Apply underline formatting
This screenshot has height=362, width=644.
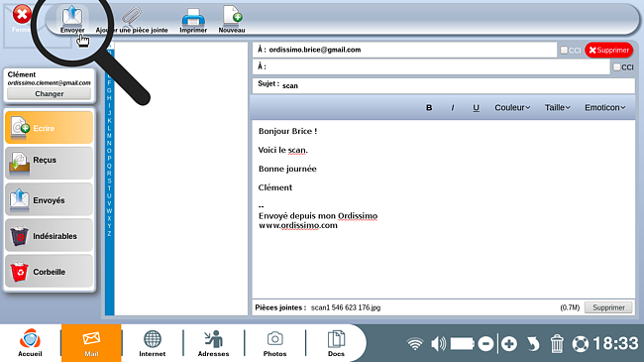pyautogui.click(x=476, y=108)
